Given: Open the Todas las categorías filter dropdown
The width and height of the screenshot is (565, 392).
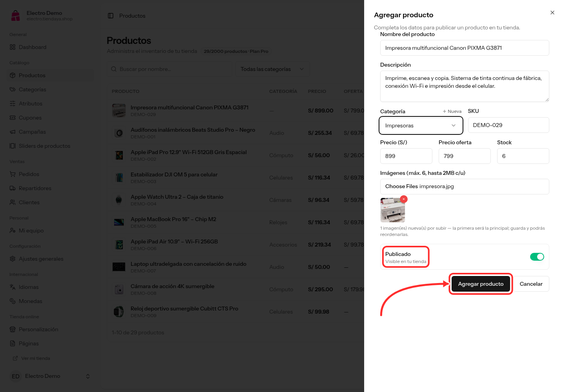Looking at the screenshot, I should [272, 69].
